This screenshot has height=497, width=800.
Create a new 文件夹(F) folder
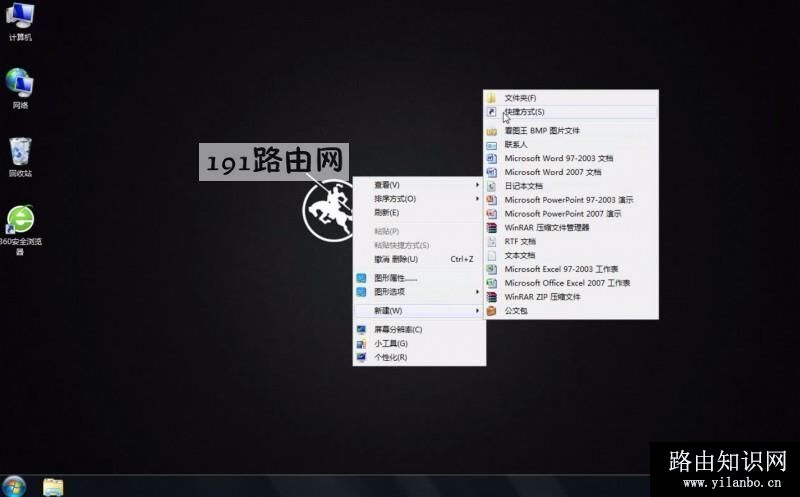tap(570, 98)
